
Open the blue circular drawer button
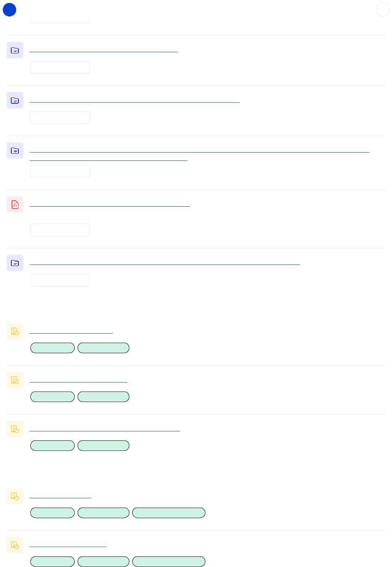click(x=9, y=10)
